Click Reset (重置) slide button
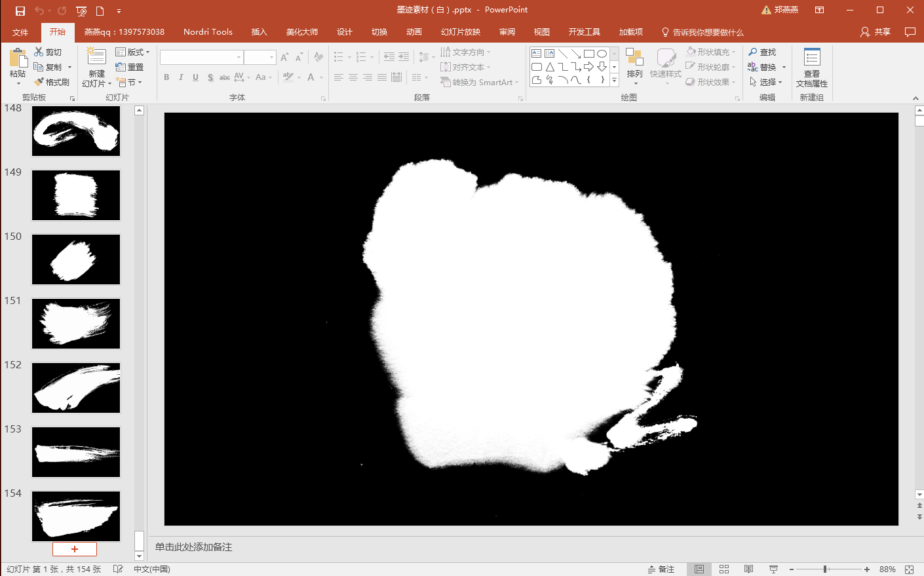924x576 pixels. (130, 67)
